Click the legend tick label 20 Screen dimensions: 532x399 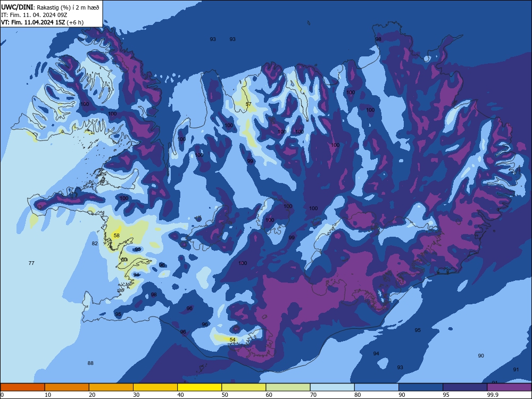(x=92, y=395)
